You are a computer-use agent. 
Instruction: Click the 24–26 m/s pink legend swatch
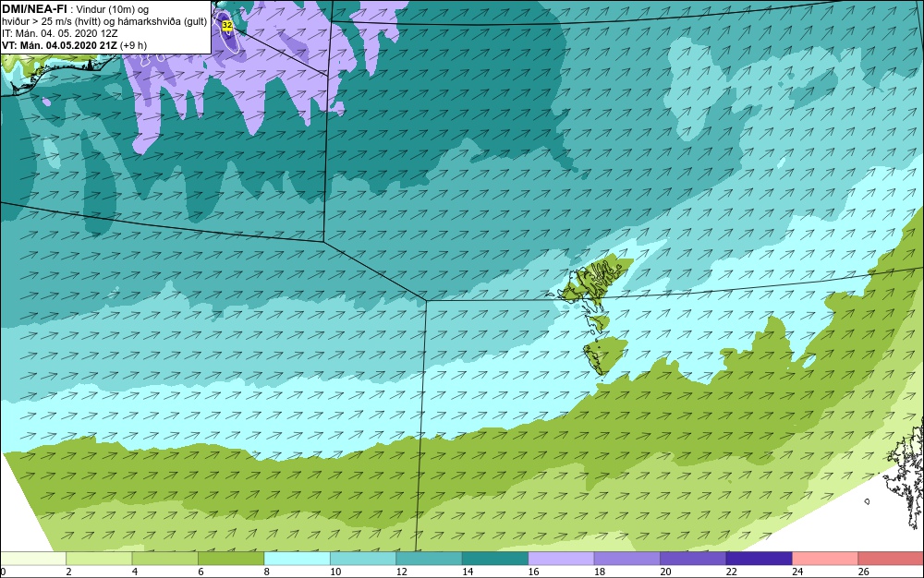(825, 559)
